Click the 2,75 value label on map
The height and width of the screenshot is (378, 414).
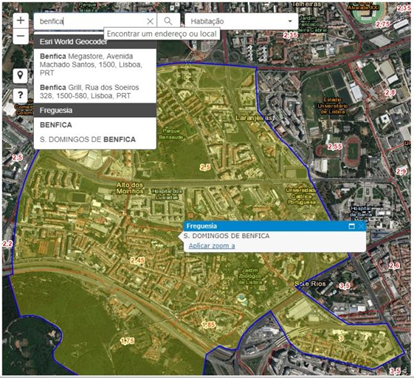pos(382,24)
